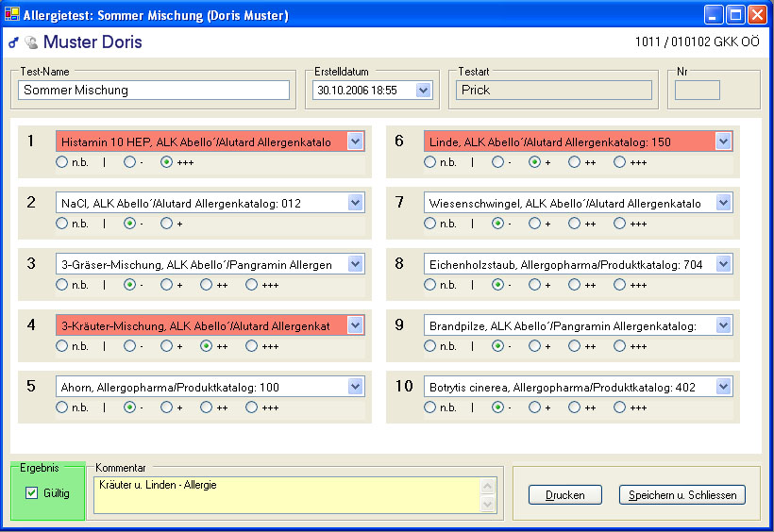Select minus result for test 6 Linde
The width and height of the screenshot is (774, 532).
[498, 162]
